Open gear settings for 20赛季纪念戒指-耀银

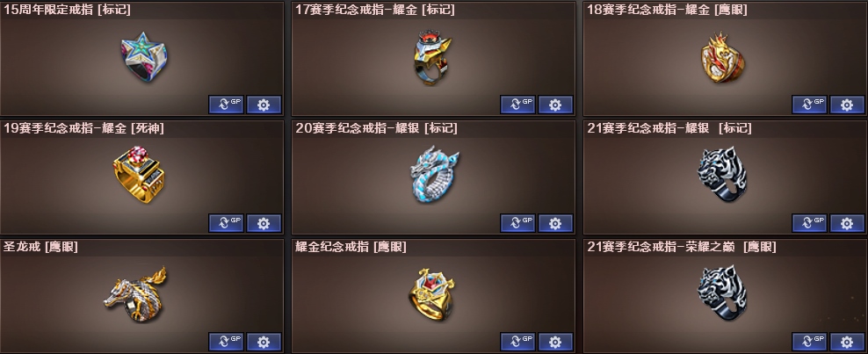point(556,223)
